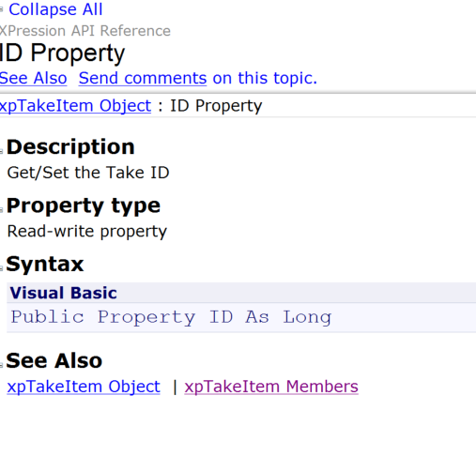The width and height of the screenshot is (476, 456).
Task: Collapse the Description section using its toggle icon
Action: 1,151
